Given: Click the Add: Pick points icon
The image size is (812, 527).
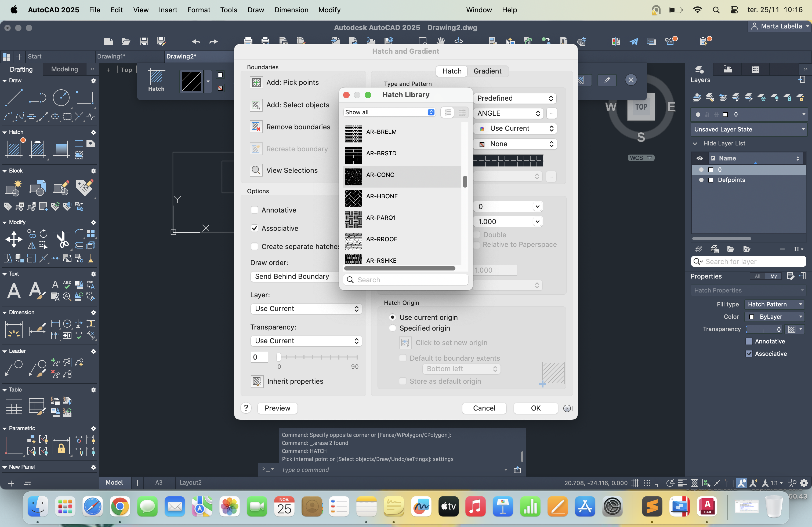Looking at the screenshot, I should pyautogui.click(x=256, y=82).
